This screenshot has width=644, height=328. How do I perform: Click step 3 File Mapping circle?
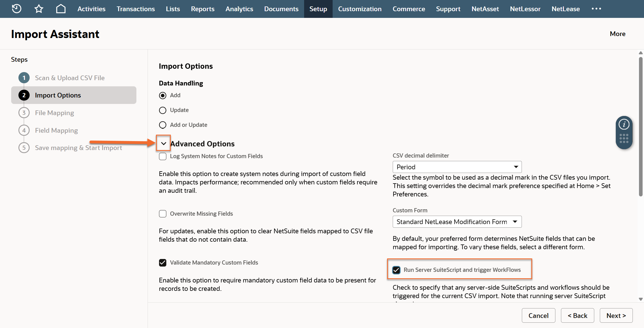tap(24, 113)
